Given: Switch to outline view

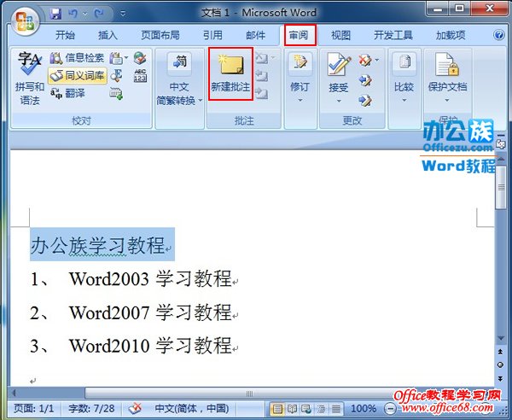Looking at the screenshot, I should point(322,409).
